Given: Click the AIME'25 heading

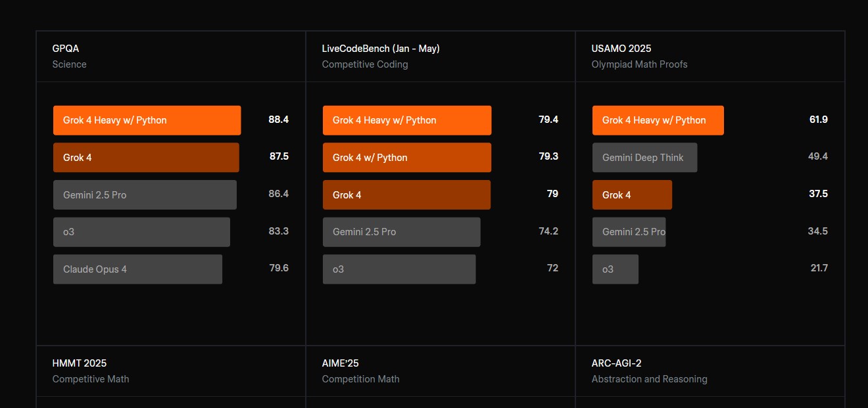Looking at the screenshot, I should pyautogui.click(x=341, y=363).
